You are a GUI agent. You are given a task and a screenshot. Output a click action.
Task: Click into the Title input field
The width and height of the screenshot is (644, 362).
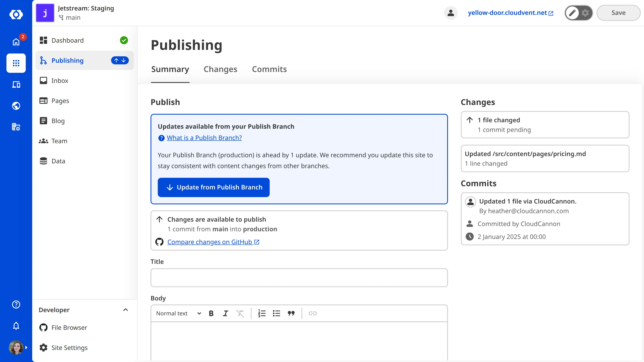tap(299, 278)
